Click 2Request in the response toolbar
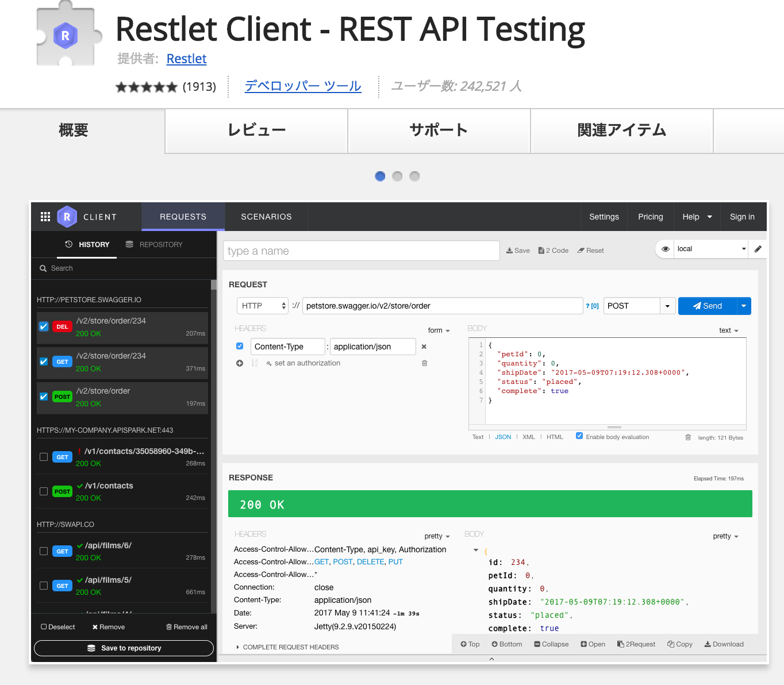Image resolution: width=784 pixels, height=685 pixels. coord(636,644)
